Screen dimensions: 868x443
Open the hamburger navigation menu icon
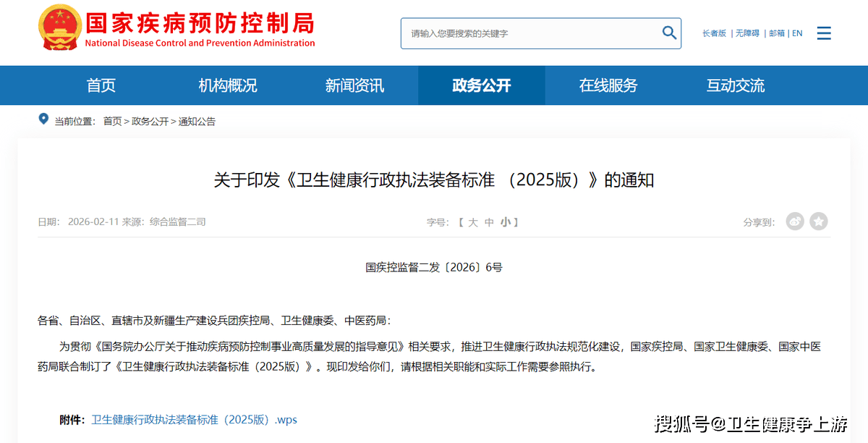tap(824, 33)
